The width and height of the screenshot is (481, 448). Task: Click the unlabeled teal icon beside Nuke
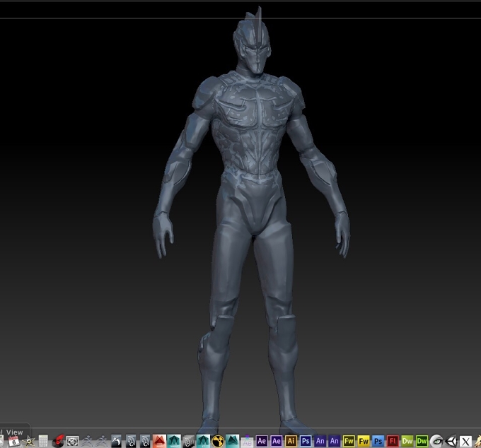[232, 442]
